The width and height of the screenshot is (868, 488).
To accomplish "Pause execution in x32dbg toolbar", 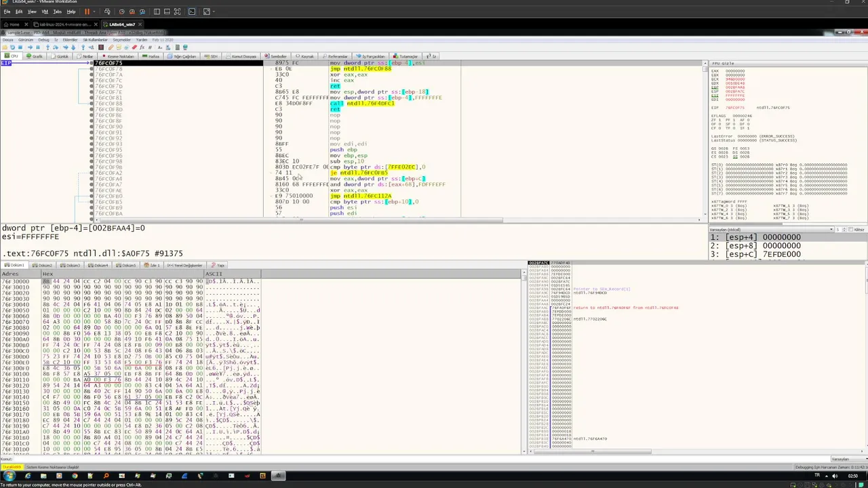I will 38,47.
